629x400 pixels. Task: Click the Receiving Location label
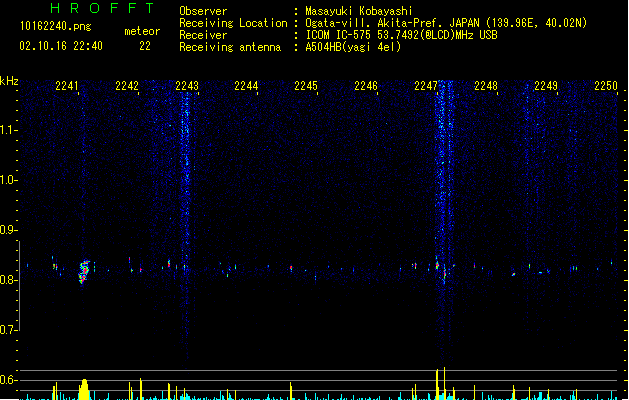coord(233,23)
